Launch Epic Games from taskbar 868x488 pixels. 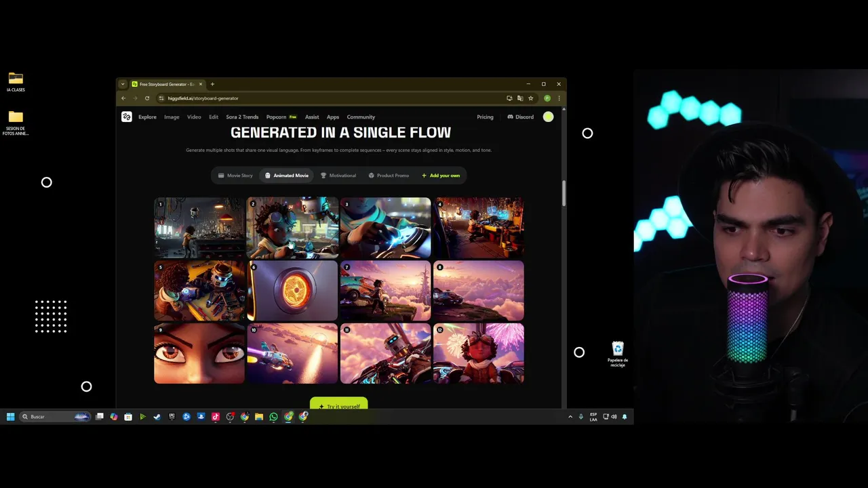(172, 417)
